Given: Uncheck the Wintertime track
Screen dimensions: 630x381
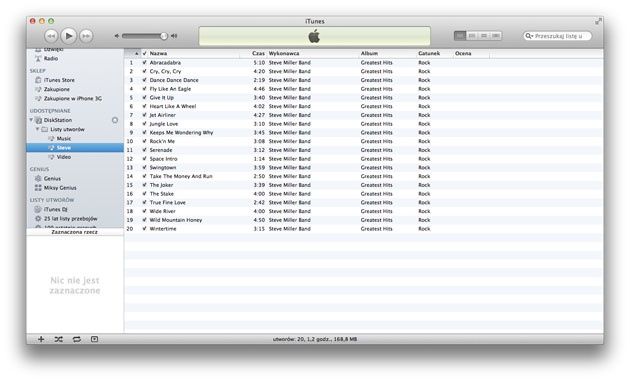Looking at the screenshot, I should pyautogui.click(x=145, y=229).
